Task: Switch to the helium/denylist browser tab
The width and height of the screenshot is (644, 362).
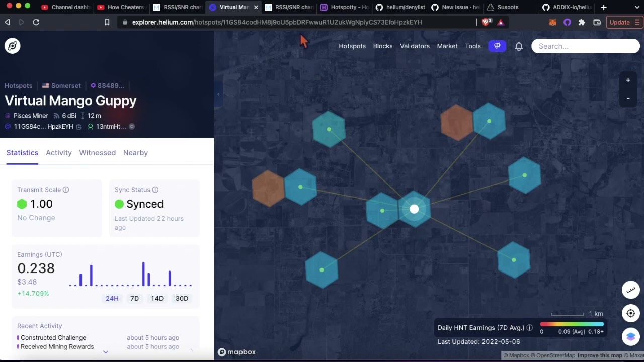Action: (400, 7)
